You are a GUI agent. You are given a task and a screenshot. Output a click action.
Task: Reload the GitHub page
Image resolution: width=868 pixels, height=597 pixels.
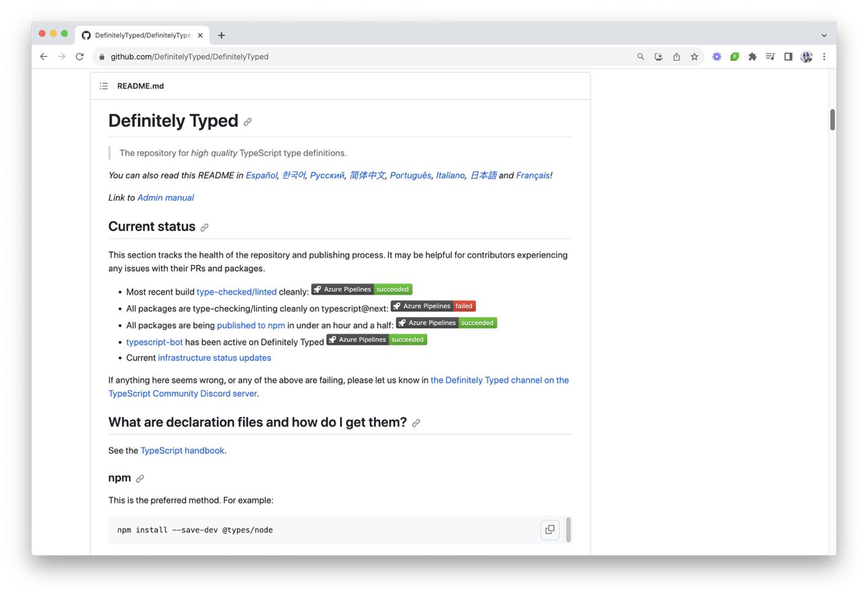[x=80, y=56]
